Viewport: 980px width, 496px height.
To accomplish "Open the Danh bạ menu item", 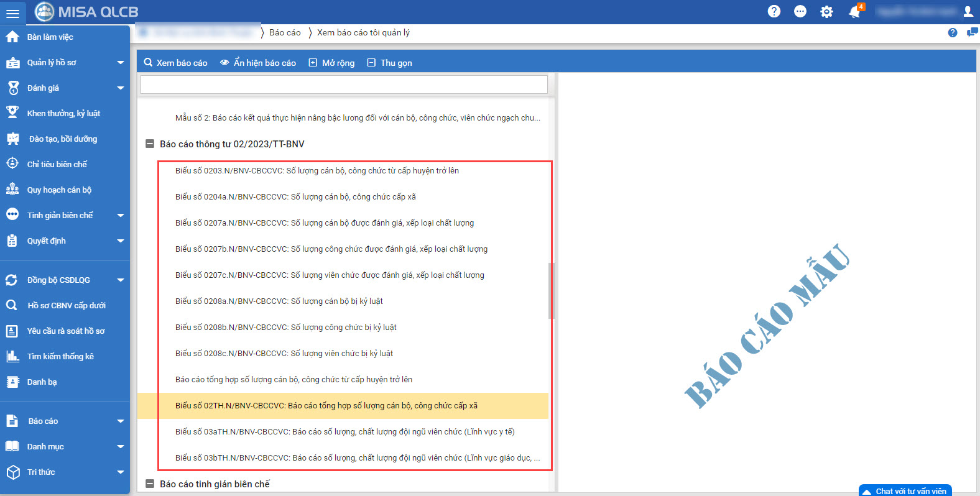I will pos(42,382).
